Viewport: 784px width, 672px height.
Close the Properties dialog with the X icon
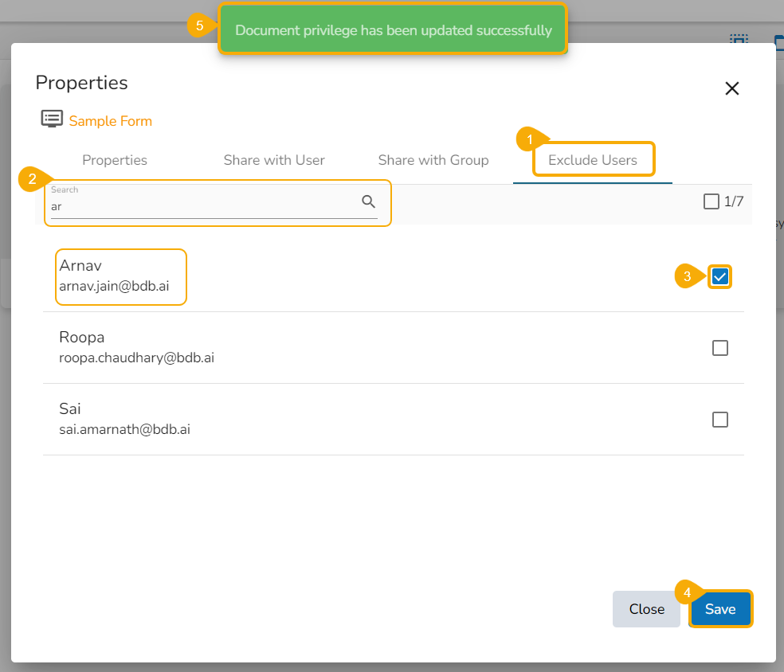tap(731, 88)
